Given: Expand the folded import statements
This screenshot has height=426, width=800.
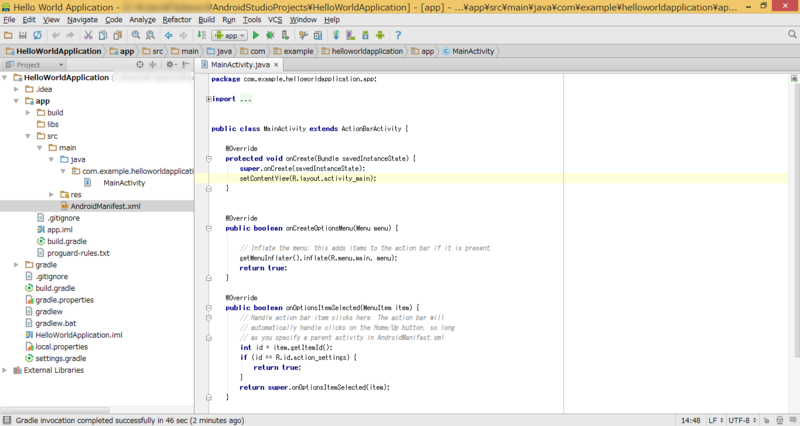Looking at the screenshot, I should 208,99.
